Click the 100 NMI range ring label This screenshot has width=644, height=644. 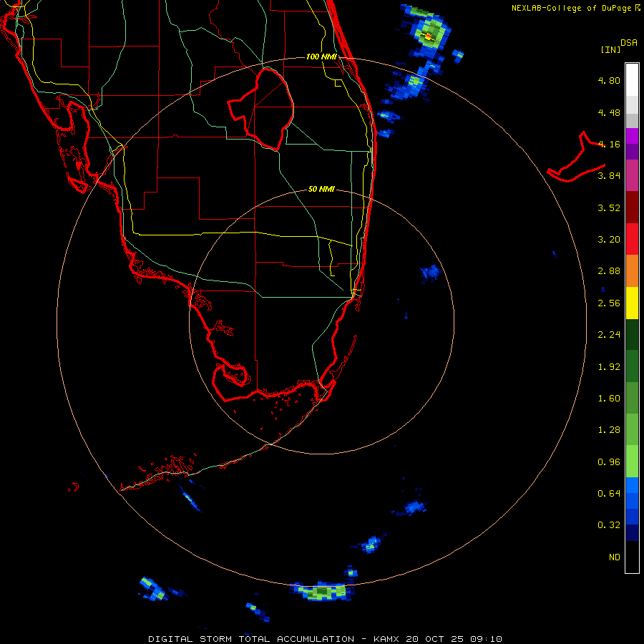(321, 57)
